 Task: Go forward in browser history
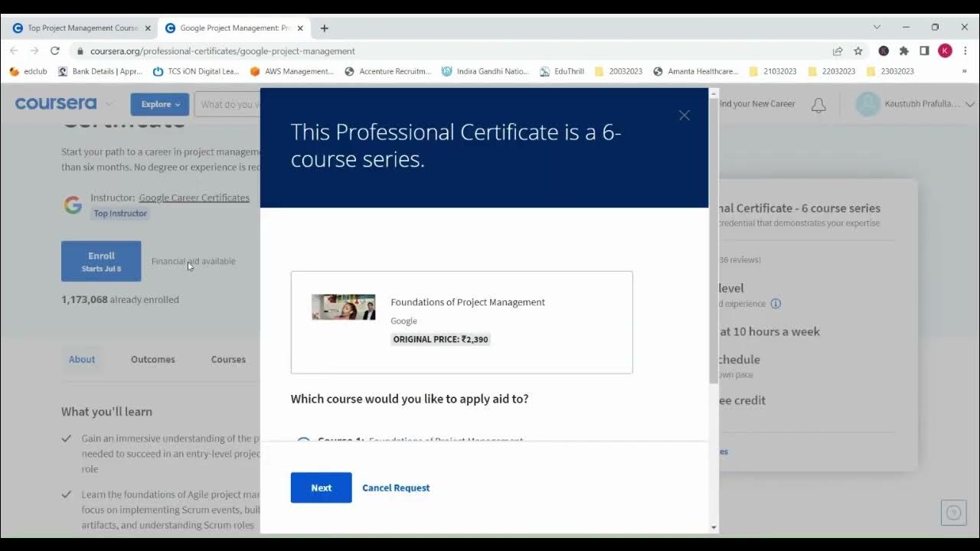tap(34, 51)
